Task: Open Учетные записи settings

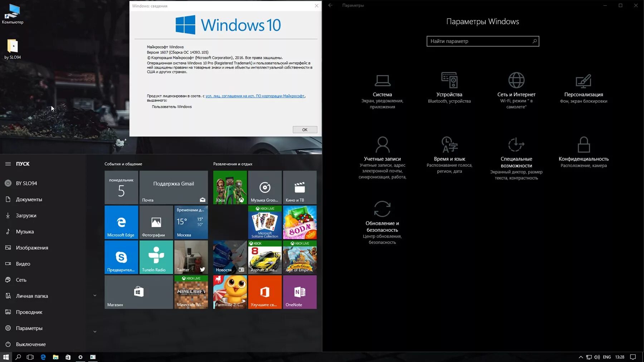Action: pos(382,157)
